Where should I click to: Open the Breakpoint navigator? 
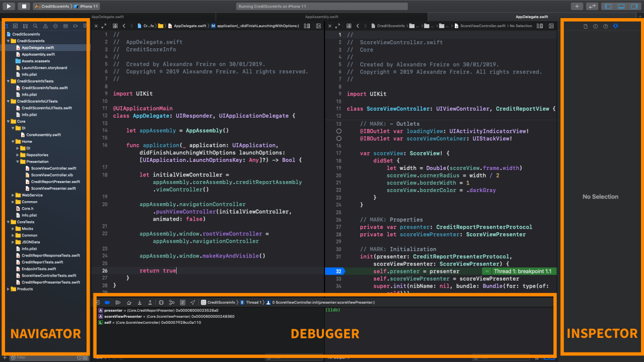(x=75, y=26)
